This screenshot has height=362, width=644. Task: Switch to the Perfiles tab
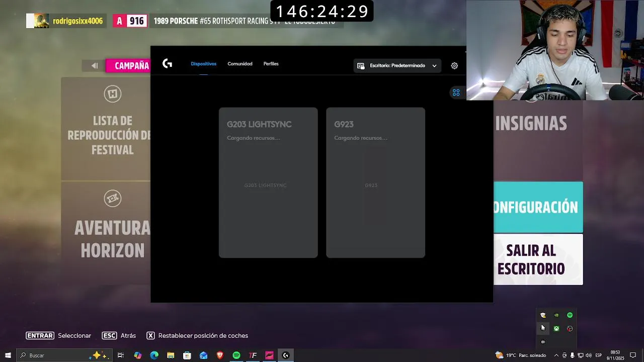[271, 64]
